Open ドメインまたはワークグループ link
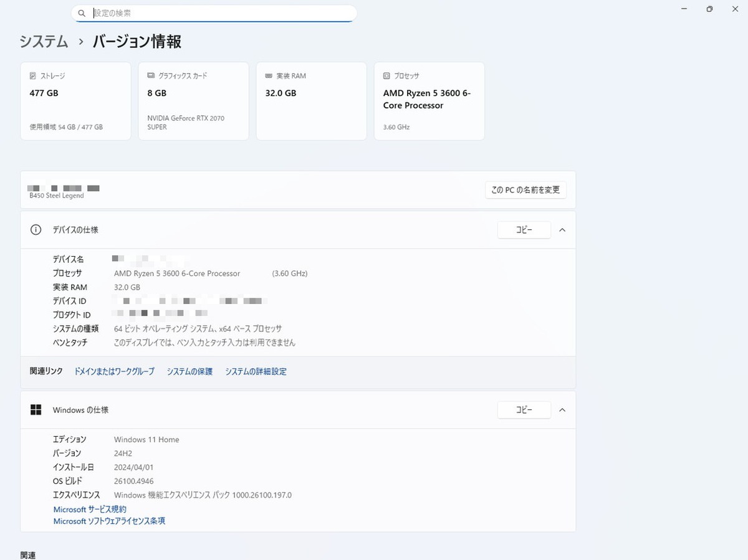The width and height of the screenshot is (748, 560). tap(115, 371)
